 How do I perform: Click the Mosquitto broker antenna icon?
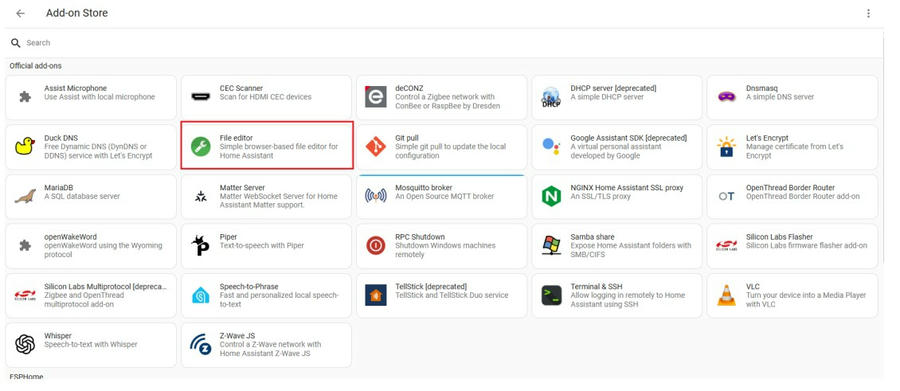(x=375, y=196)
